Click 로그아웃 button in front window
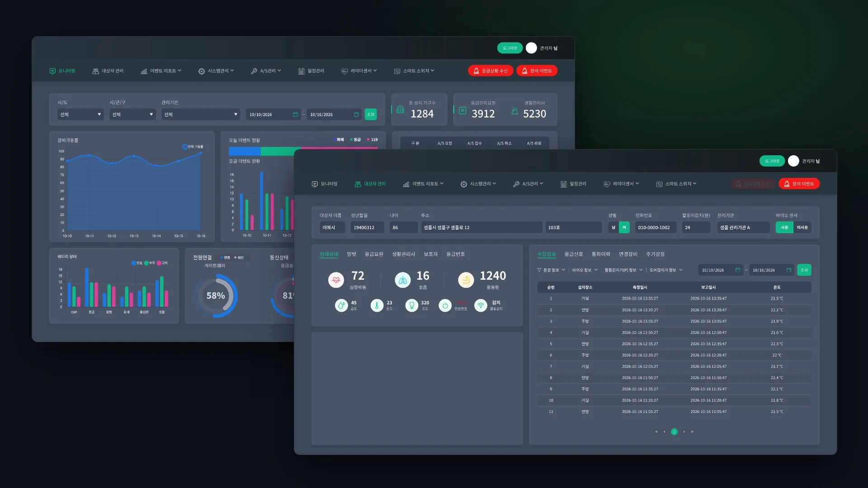The height and width of the screenshot is (488, 868). click(772, 161)
